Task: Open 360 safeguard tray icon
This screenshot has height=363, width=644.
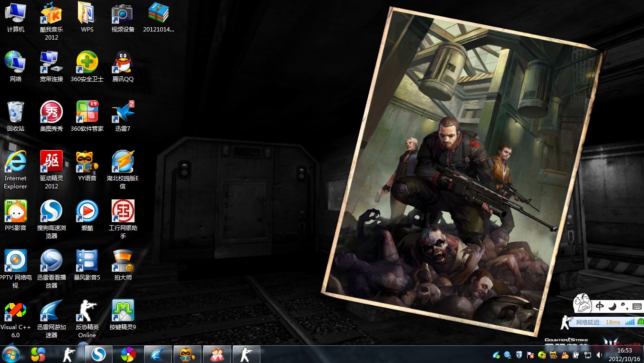Action: [x=542, y=355]
